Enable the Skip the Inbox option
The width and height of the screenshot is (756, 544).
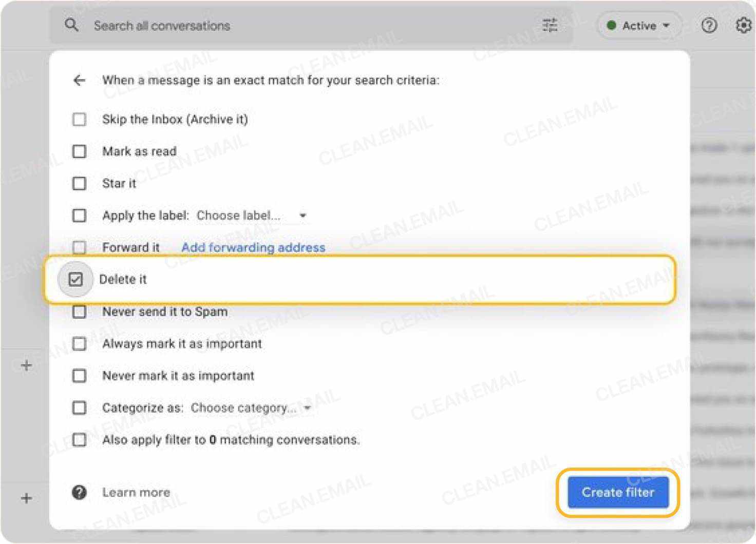[x=79, y=119]
